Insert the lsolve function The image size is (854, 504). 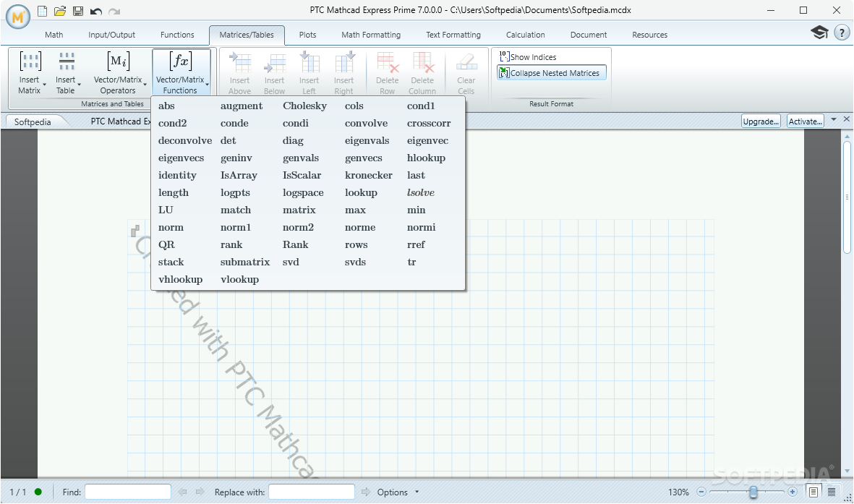coord(420,193)
